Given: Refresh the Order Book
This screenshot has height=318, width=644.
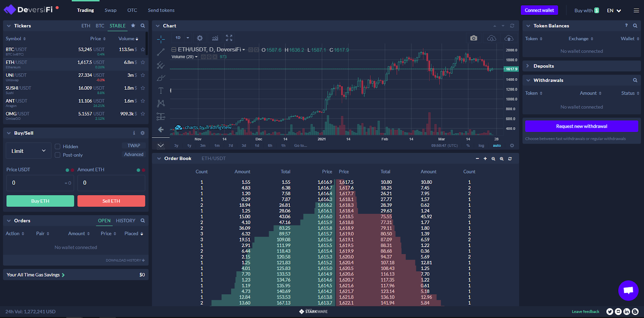Looking at the screenshot, I should click(510, 159).
